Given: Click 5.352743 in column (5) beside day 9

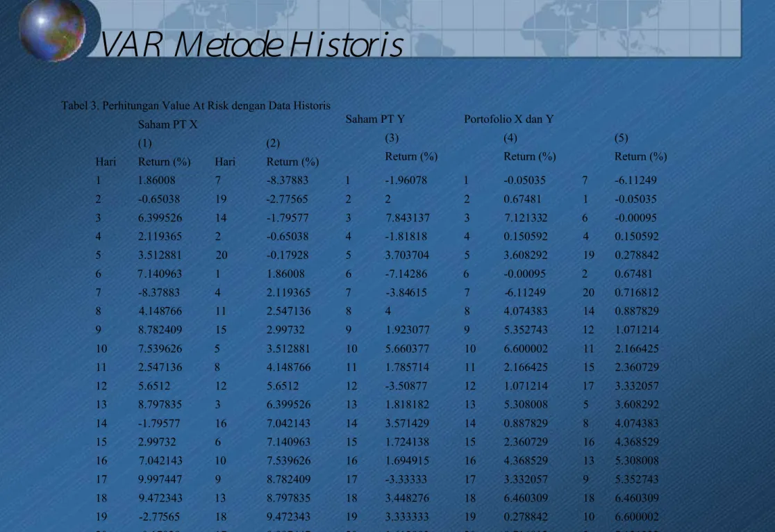Looking at the screenshot, I should (x=637, y=479).
